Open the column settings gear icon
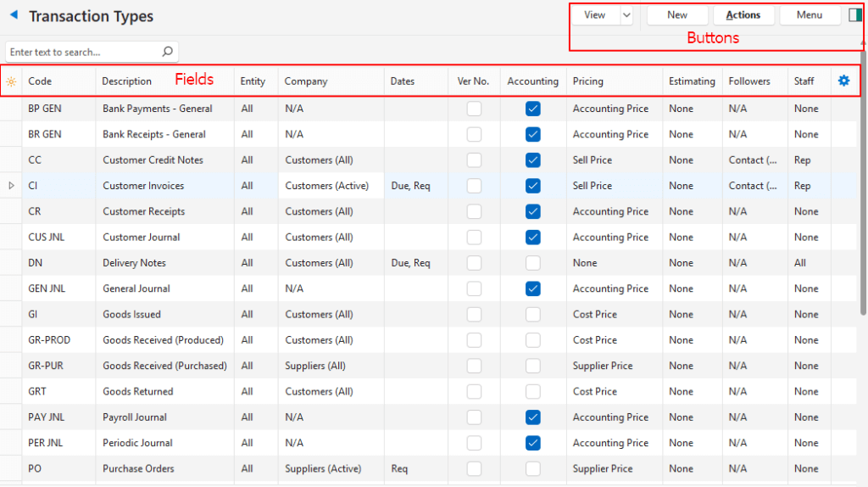 (843, 81)
